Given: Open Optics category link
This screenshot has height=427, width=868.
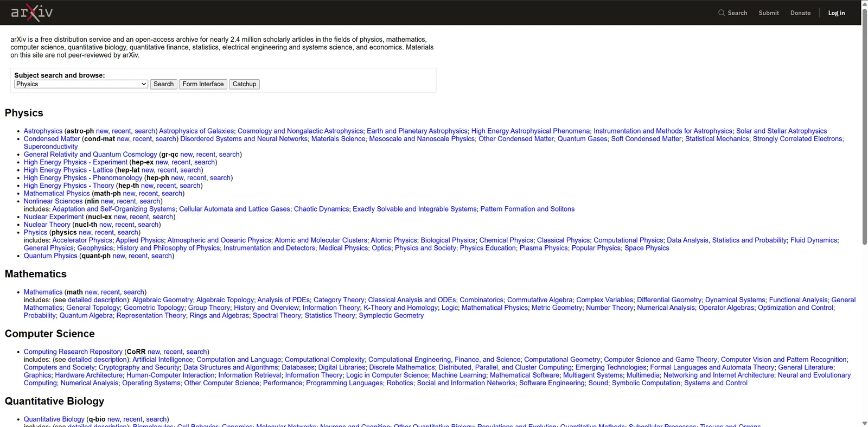Looking at the screenshot, I should (x=381, y=248).
